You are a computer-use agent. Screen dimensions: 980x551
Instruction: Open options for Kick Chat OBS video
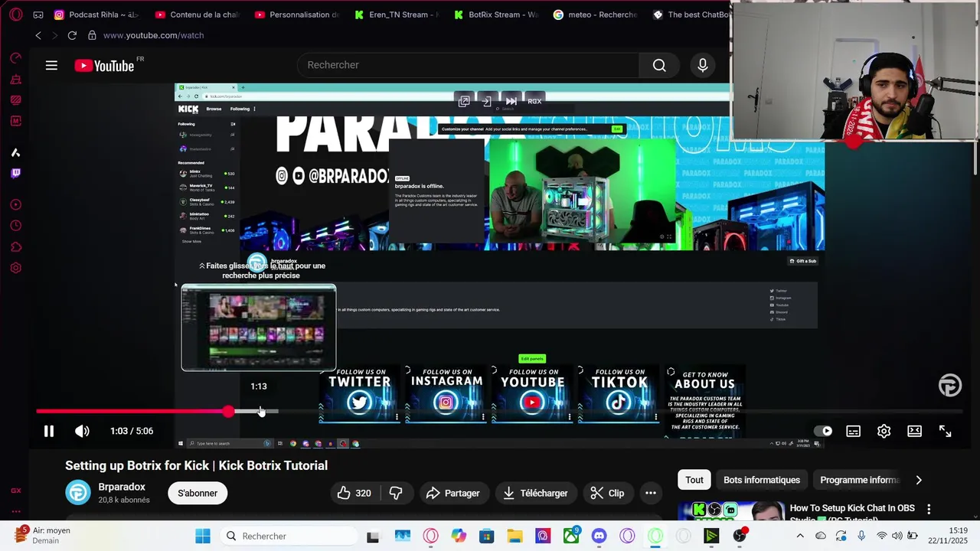929,509
